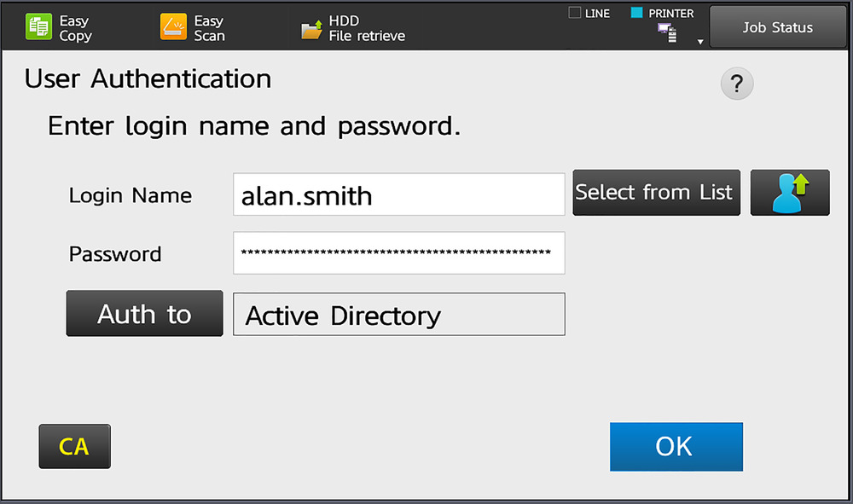
Task: Click the Password label
Action: tap(115, 254)
